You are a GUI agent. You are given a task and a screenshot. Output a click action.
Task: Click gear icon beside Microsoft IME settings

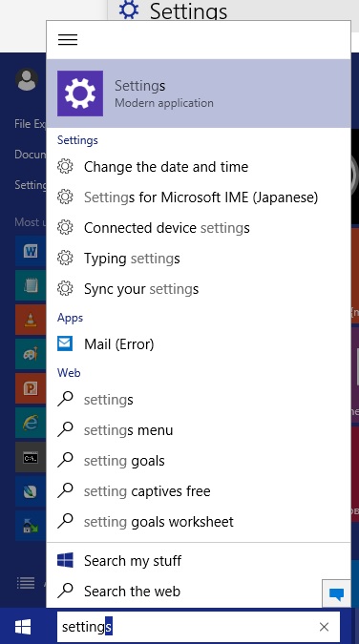coord(65,197)
